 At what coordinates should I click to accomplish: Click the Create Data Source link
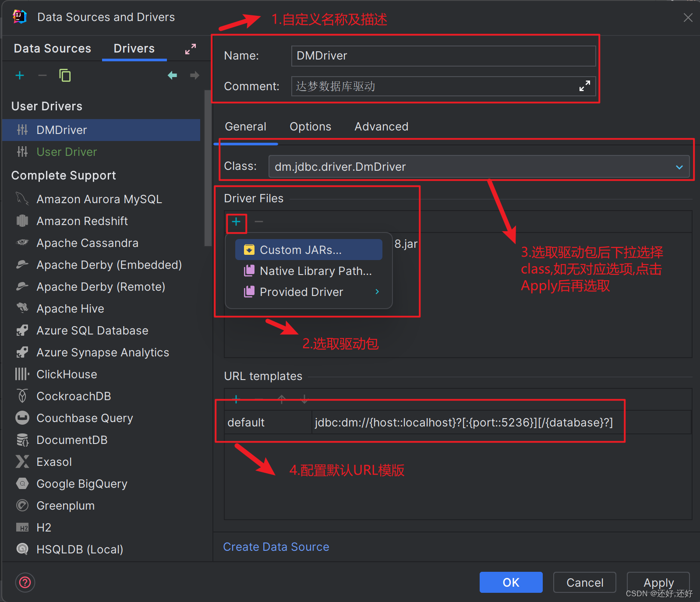point(276,547)
